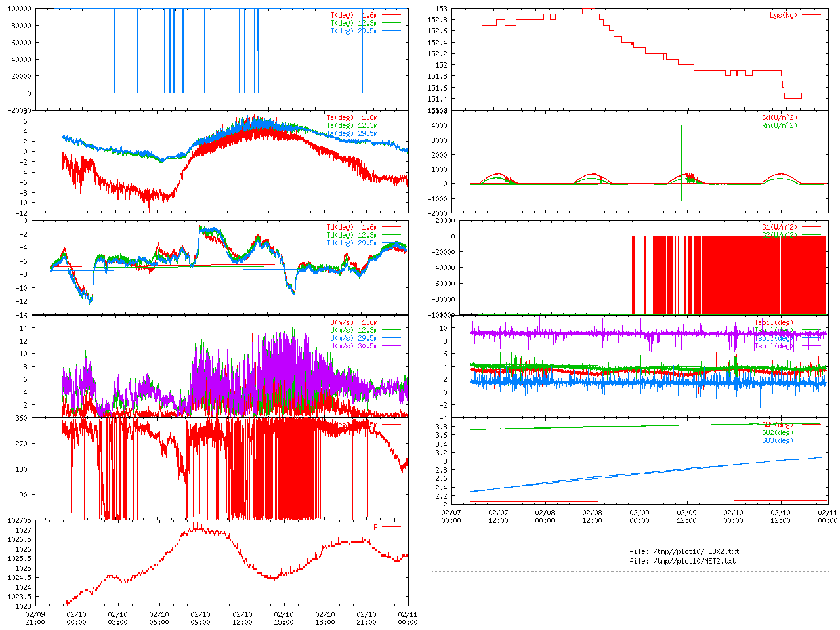Click the G1(W/m^2) legend label
The image size is (840, 630).
point(779,227)
